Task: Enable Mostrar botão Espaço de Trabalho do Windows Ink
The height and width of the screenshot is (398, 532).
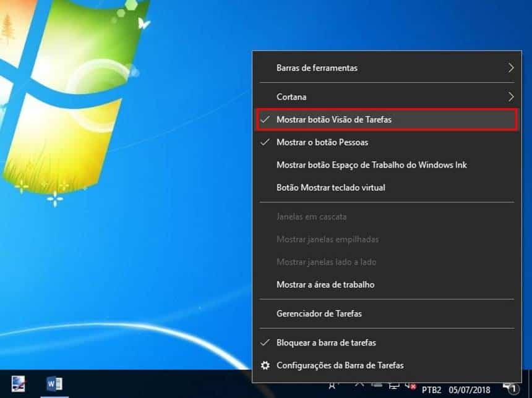Action: coord(387,165)
